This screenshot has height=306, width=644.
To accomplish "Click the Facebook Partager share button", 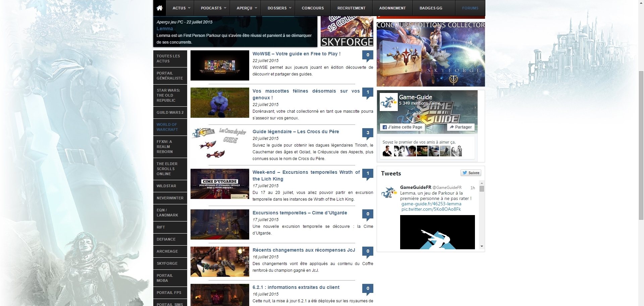I will coord(461,127).
